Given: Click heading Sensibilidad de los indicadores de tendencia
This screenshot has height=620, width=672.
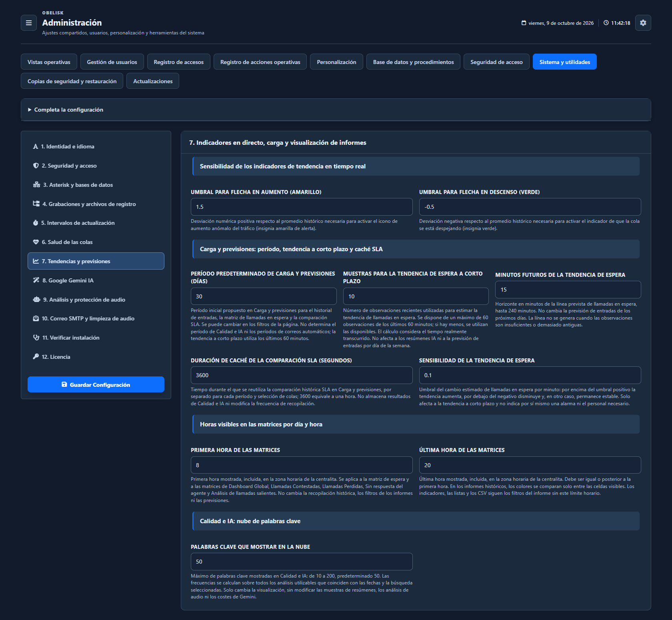Looking at the screenshot, I should point(283,166).
